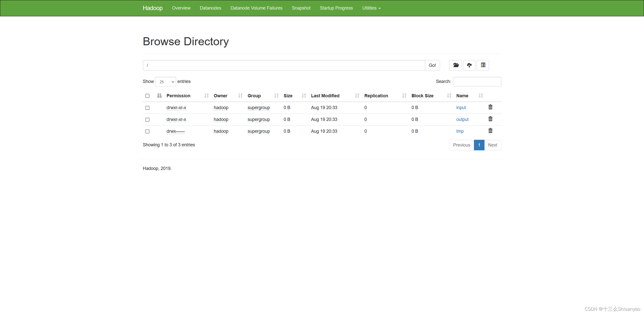Focus the directory path input field
This screenshot has width=644, height=314.
pyautogui.click(x=284, y=65)
